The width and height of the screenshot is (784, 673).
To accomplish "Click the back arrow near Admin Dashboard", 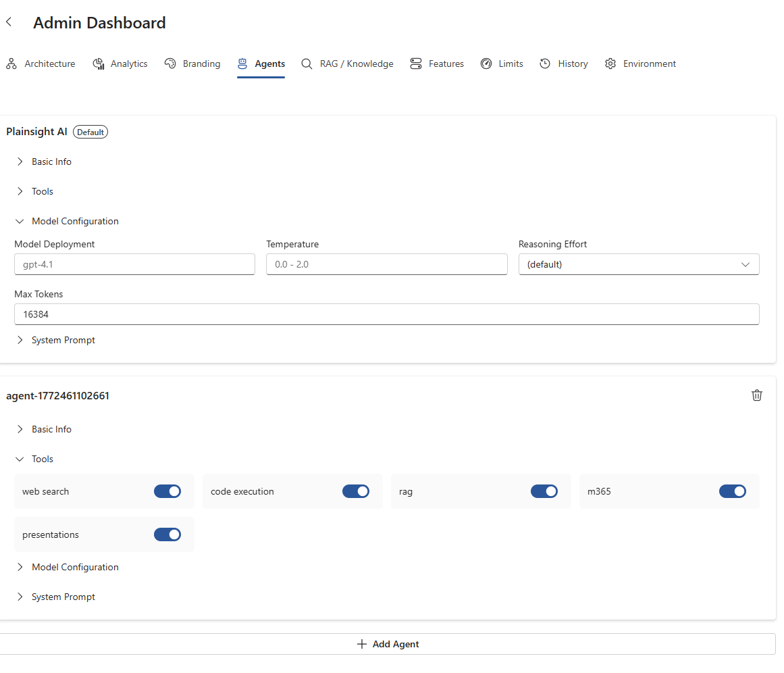I will pyautogui.click(x=9, y=21).
